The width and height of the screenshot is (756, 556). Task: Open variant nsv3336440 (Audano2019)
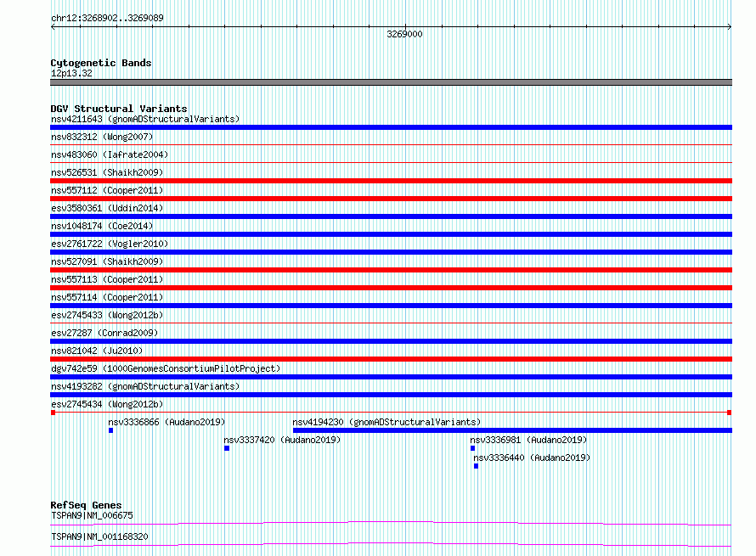click(531, 458)
